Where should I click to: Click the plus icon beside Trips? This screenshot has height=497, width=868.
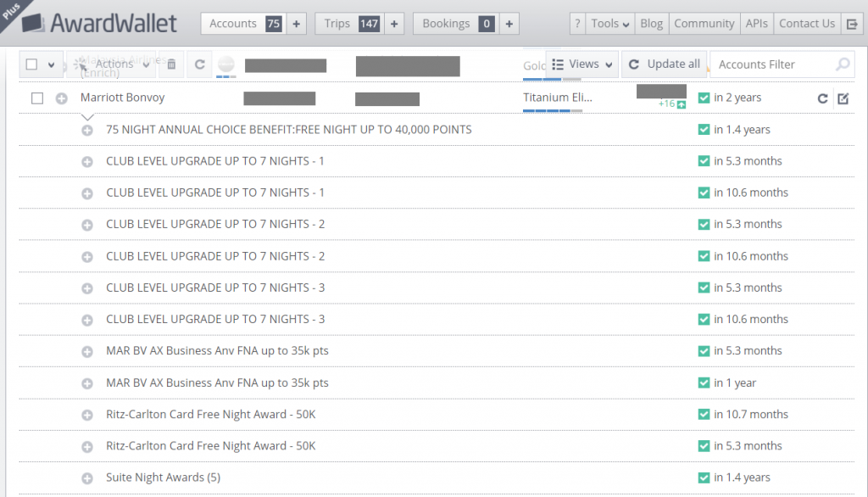(394, 24)
